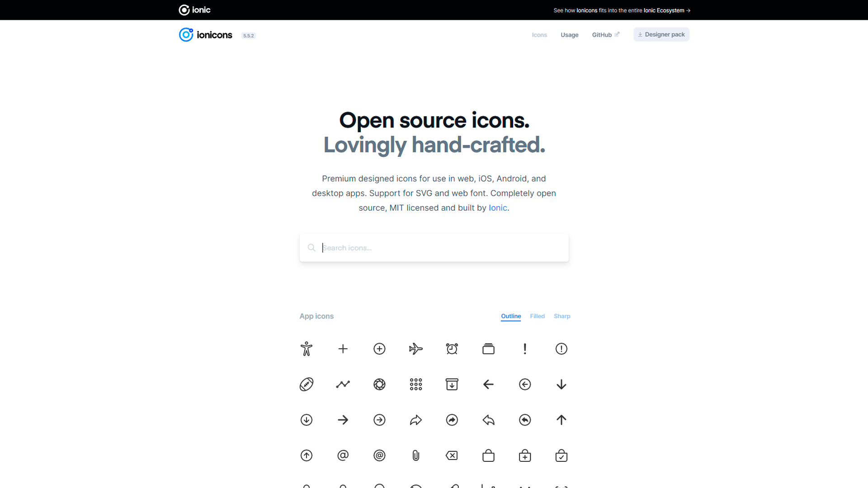Open the GitHub external link
Screen dimensions: 868x488
coord(606,35)
